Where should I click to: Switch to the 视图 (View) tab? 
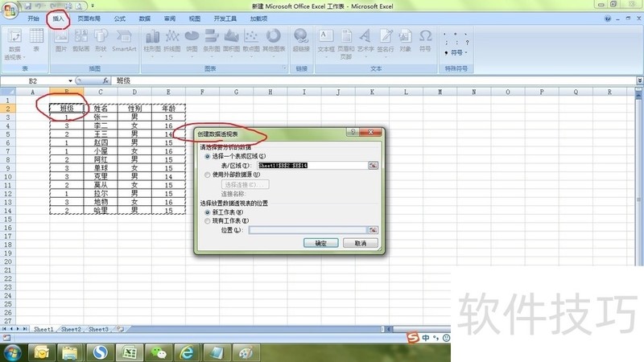point(195,19)
